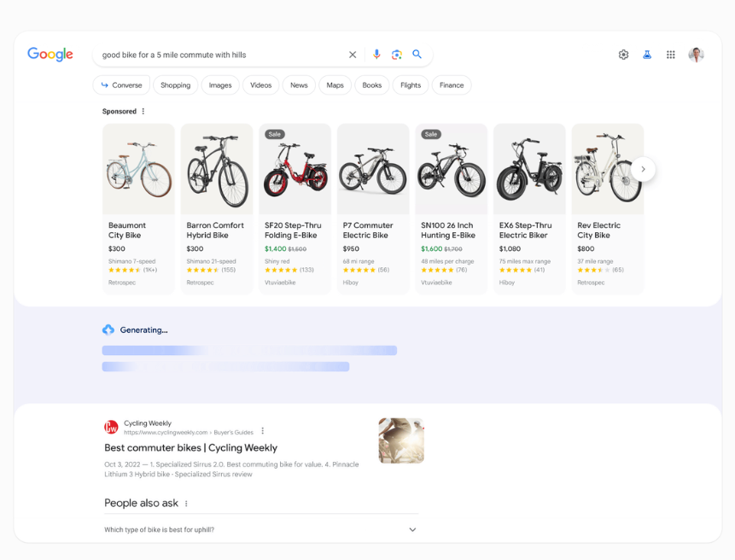Click the Generating AI overview icon

point(108,330)
